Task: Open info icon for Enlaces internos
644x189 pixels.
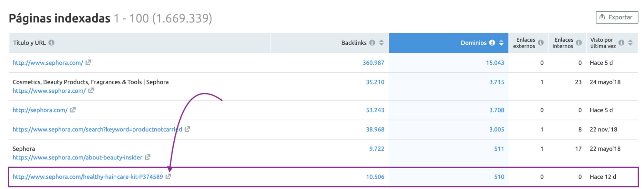Action: [x=579, y=42]
